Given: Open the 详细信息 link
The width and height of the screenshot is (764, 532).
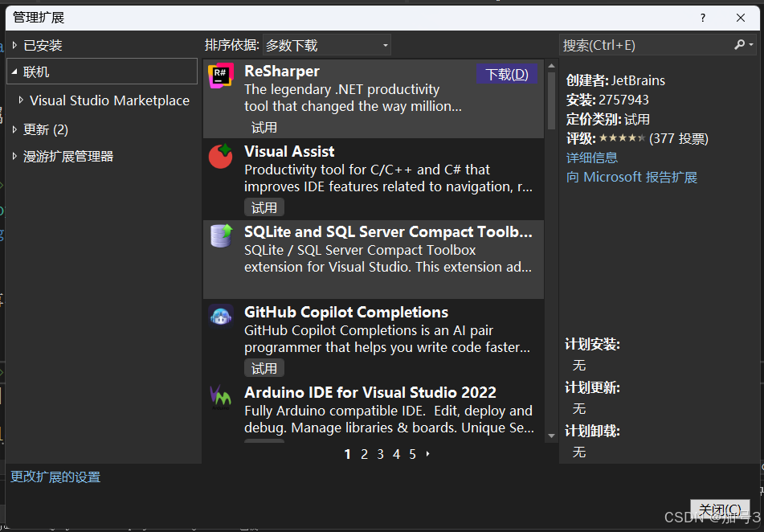Looking at the screenshot, I should pyautogui.click(x=591, y=158).
